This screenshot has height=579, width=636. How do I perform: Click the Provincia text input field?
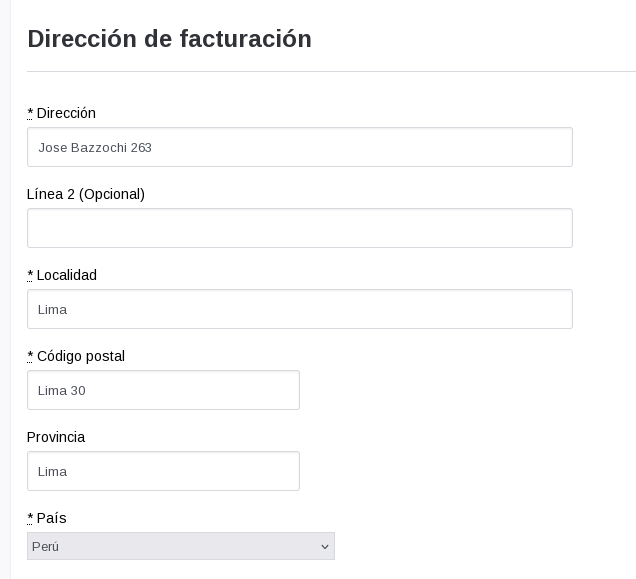[163, 471]
